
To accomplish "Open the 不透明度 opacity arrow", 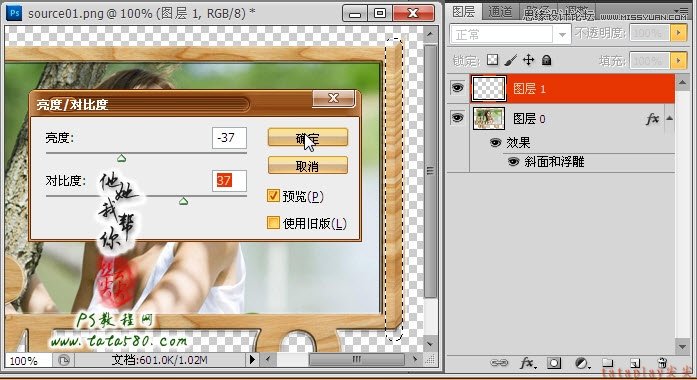I will [x=678, y=33].
